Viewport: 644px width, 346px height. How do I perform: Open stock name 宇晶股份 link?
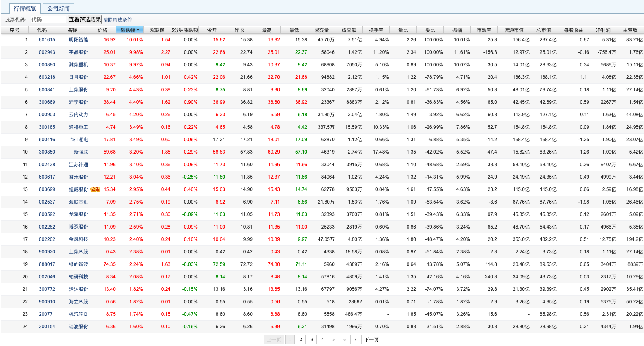coord(79,52)
